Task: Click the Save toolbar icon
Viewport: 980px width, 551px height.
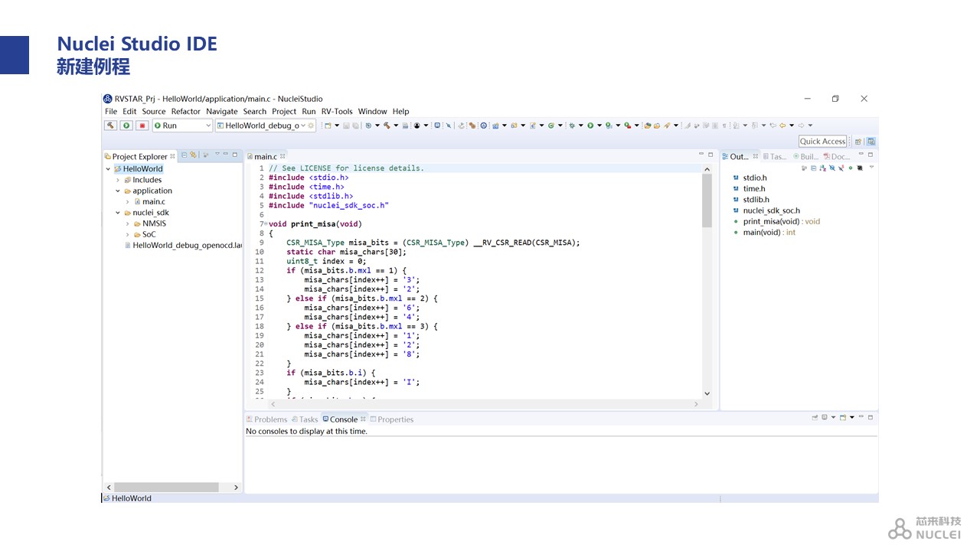Action: pyautogui.click(x=346, y=126)
